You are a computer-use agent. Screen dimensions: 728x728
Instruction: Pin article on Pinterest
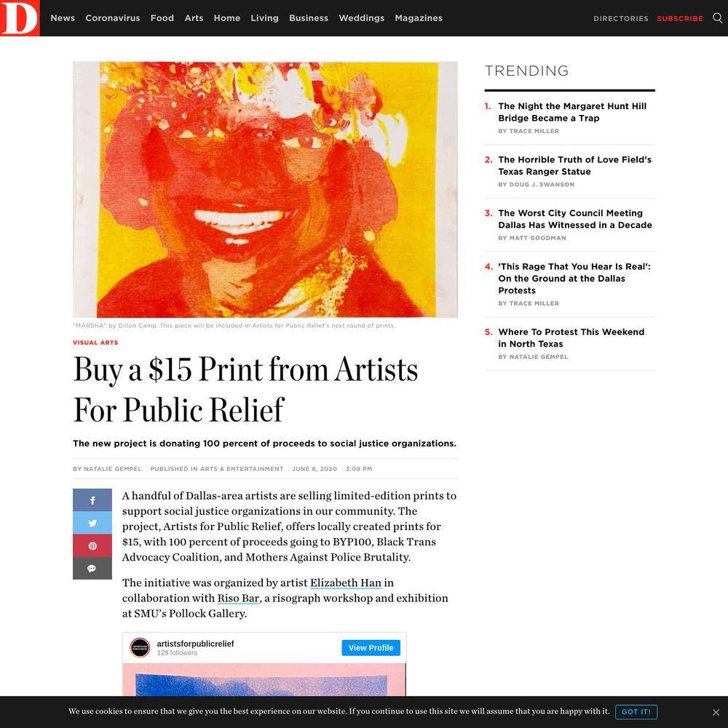click(92, 545)
